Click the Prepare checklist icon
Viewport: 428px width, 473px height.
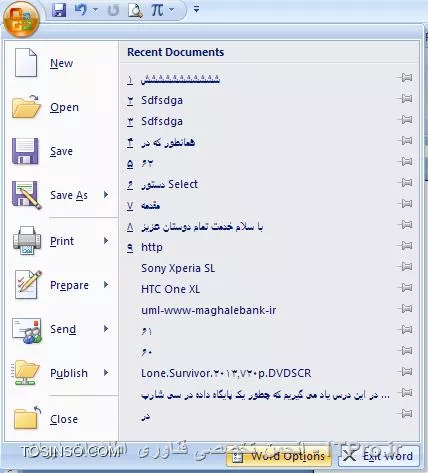pos(28,285)
